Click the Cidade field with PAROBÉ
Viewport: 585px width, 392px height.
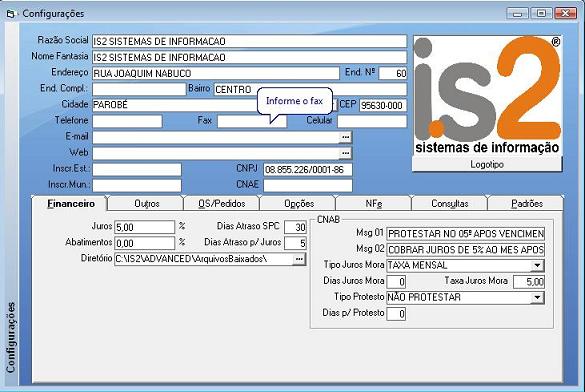(215, 105)
